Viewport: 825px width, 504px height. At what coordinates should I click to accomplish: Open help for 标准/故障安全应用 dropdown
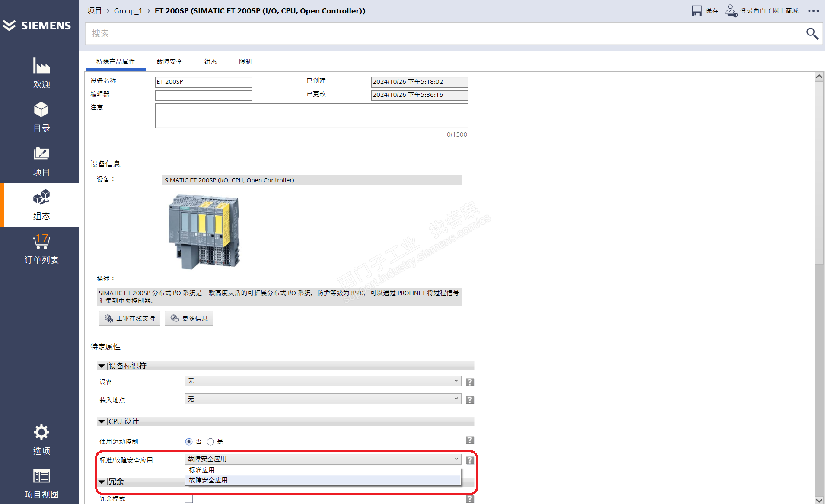(x=470, y=460)
